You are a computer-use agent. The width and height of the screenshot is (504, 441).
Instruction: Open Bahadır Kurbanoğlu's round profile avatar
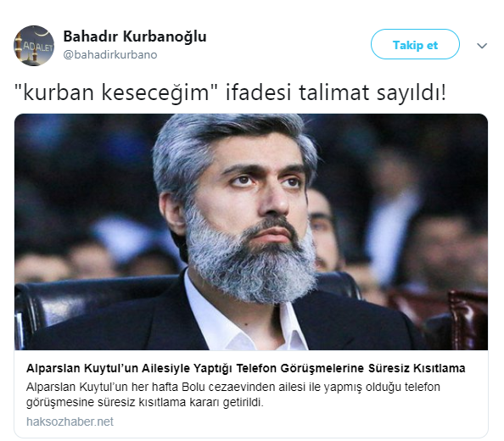click(x=34, y=46)
